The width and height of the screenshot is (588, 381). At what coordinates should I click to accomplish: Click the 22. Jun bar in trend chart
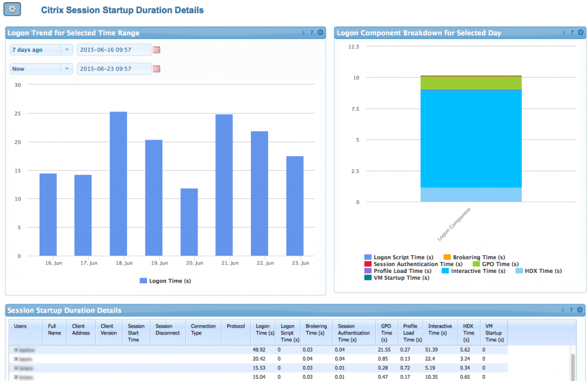coord(260,194)
